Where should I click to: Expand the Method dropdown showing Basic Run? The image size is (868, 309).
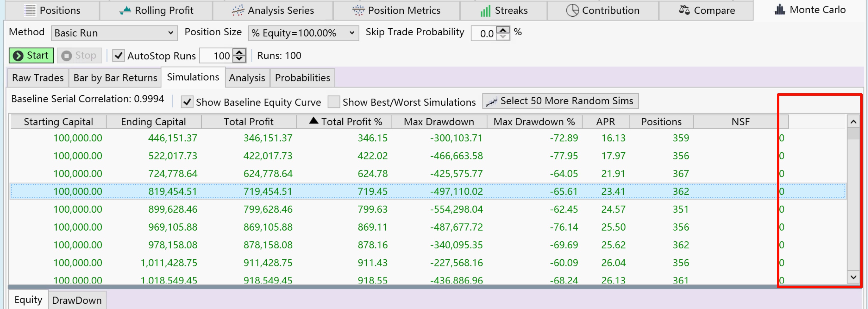click(114, 33)
